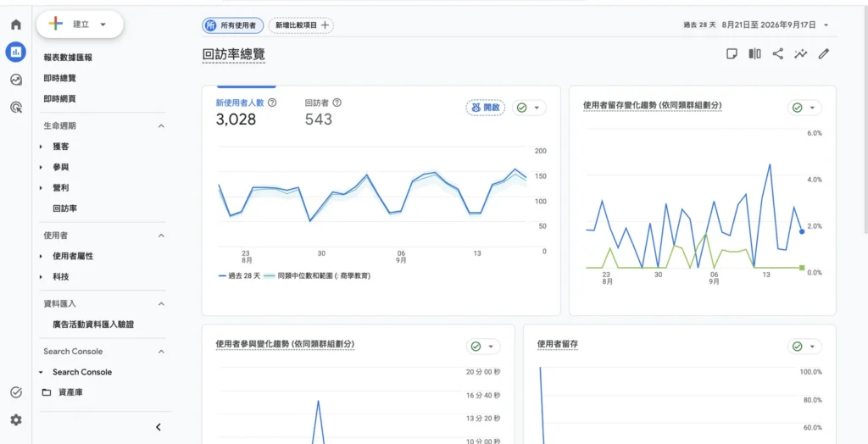Click the blue endpoint dot on retention chart

coord(802,231)
